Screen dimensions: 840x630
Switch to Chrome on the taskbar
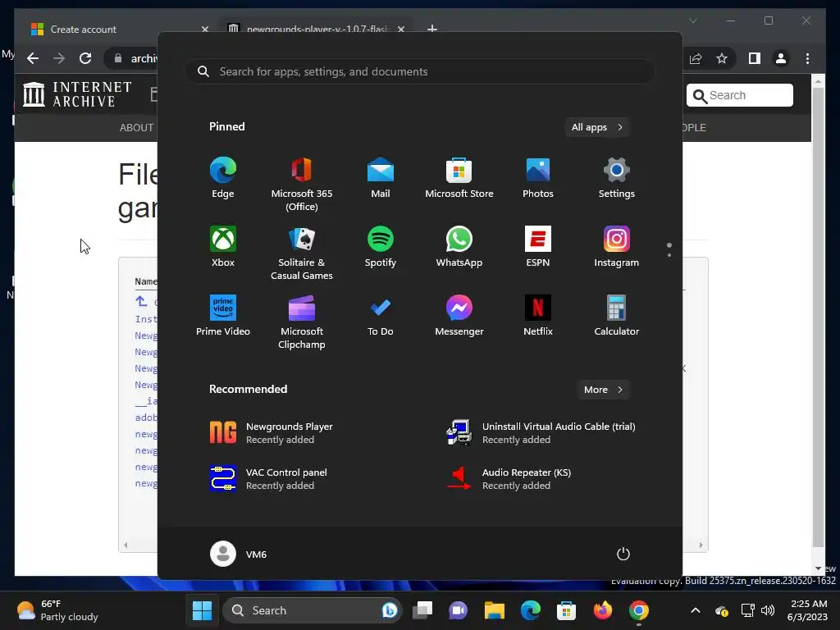tap(638, 610)
